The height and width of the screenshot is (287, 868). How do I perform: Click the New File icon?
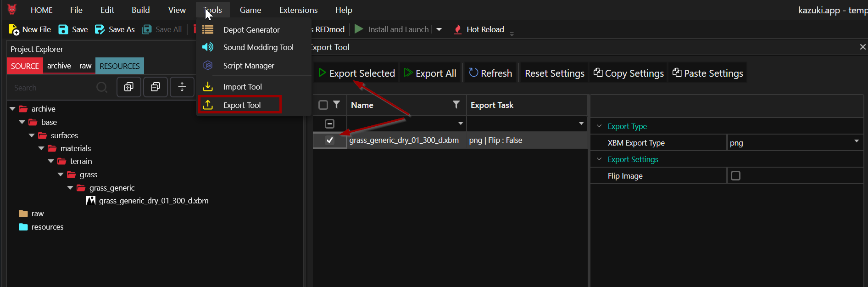click(14, 30)
